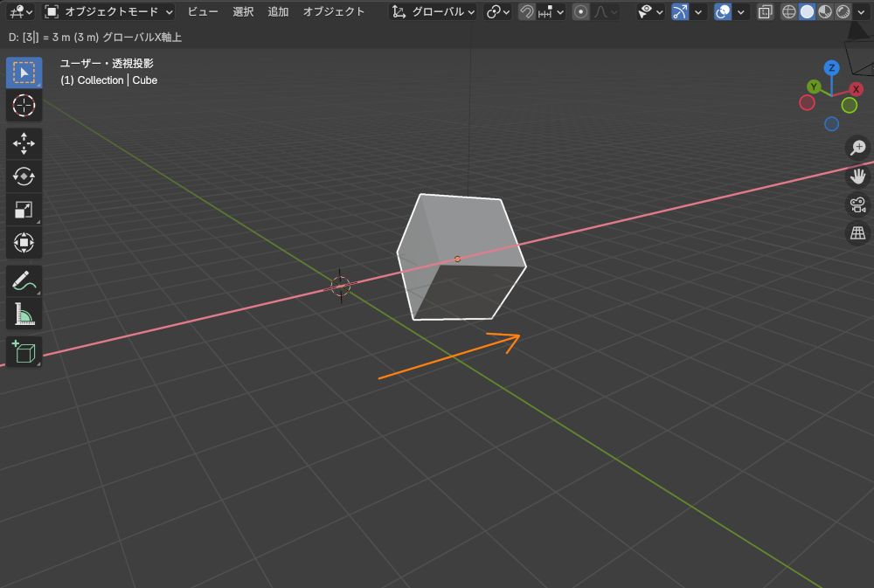This screenshot has width=874, height=588.
Task: Open the オブジェクトモード mode dropdown
Action: (109, 12)
